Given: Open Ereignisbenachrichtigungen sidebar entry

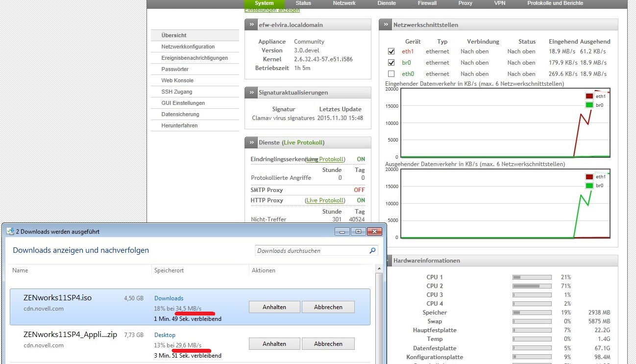Looking at the screenshot, I should (195, 58).
